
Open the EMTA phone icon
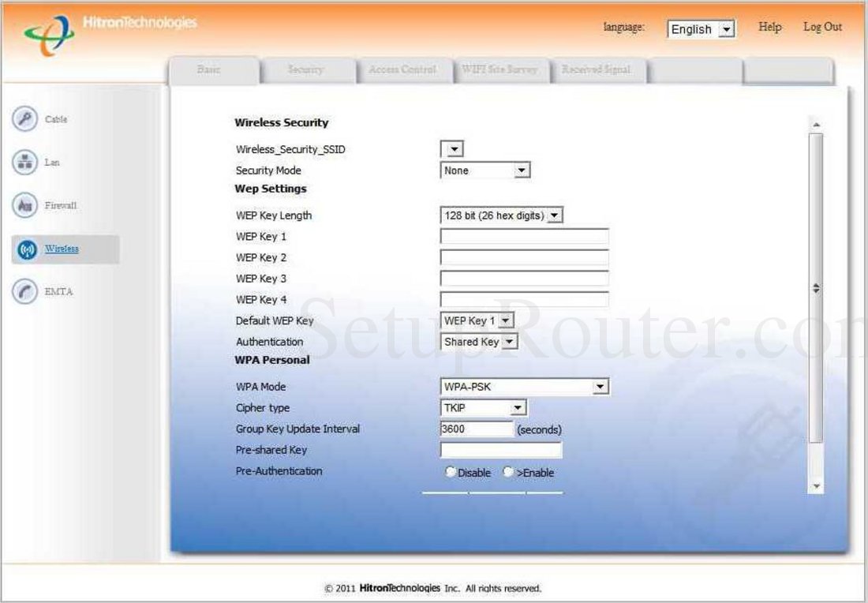(x=24, y=292)
